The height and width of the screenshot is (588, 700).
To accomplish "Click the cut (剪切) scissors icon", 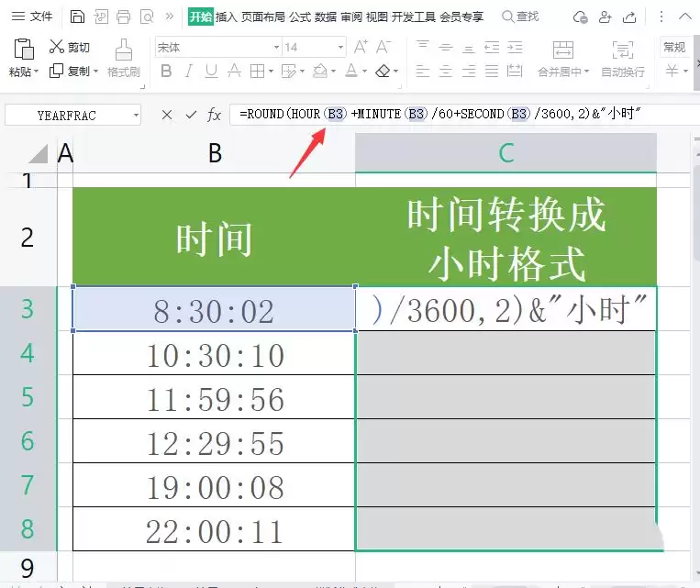I will tap(57, 46).
